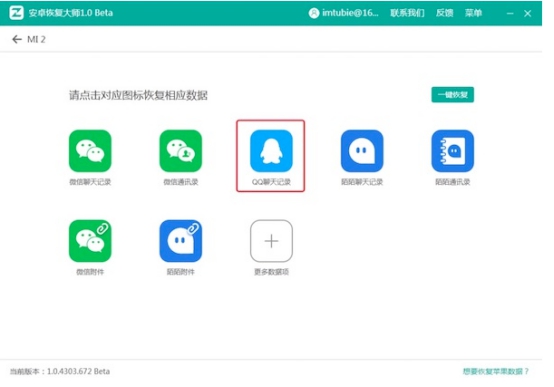
Task: Go back using the arrow beside MI 2
Action: (x=17, y=39)
